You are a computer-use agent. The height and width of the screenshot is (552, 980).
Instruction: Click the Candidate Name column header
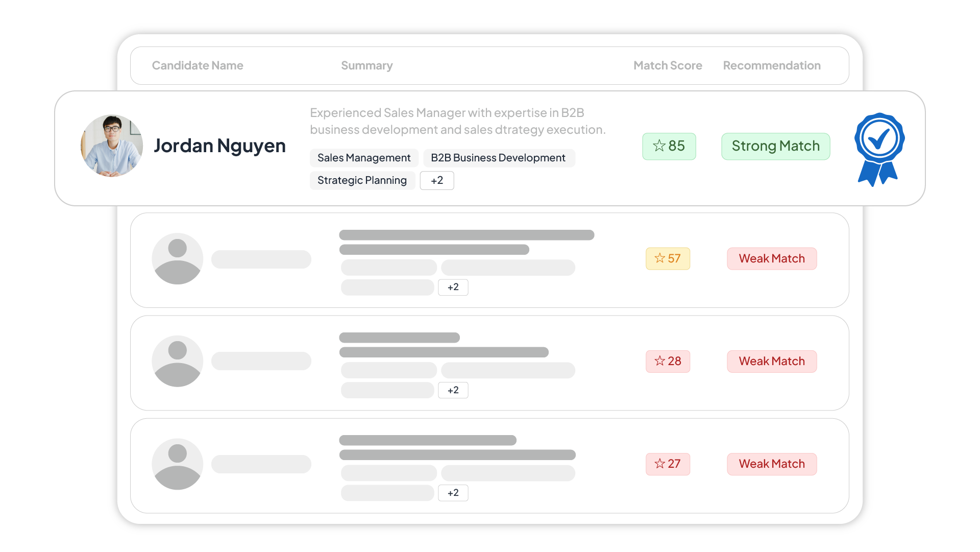click(x=198, y=65)
